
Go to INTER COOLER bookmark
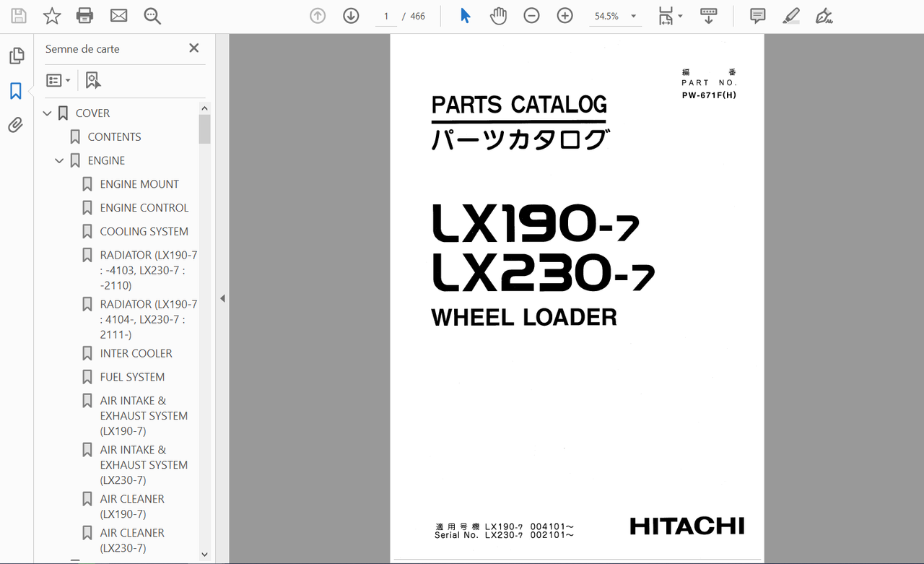[x=136, y=354]
